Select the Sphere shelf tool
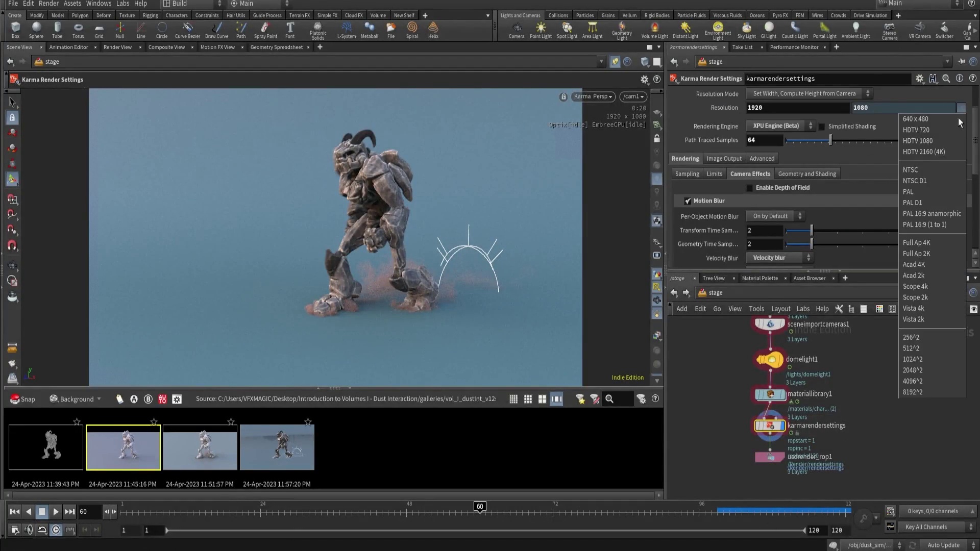The width and height of the screenshot is (980, 551). pos(36,30)
